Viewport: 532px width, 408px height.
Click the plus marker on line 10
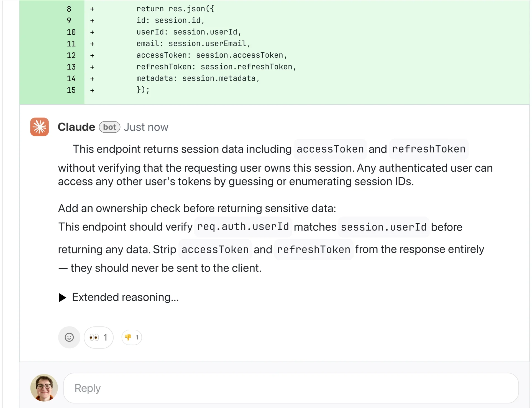coord(92,32)
